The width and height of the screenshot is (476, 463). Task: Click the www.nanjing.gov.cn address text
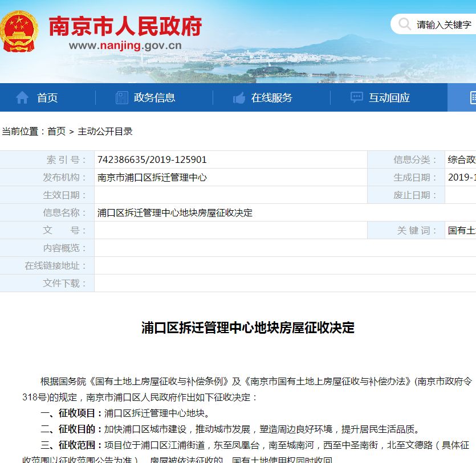click(125, 43)
